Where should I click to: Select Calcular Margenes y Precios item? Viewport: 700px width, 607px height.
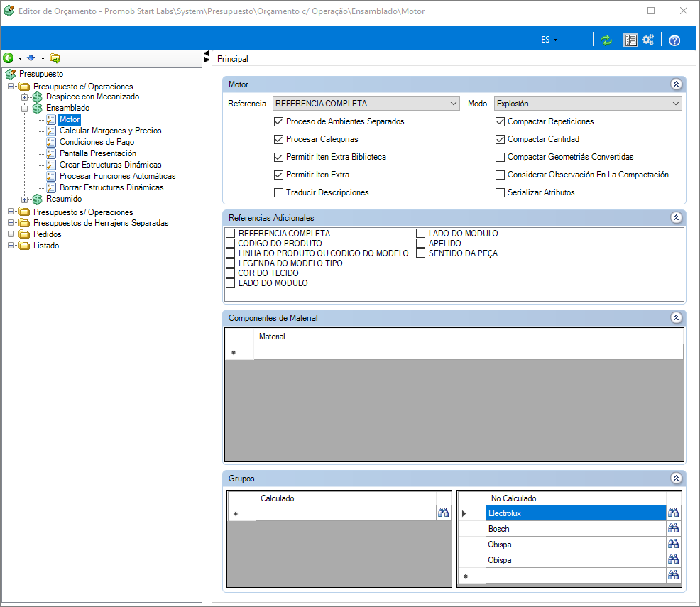(110, 131)
